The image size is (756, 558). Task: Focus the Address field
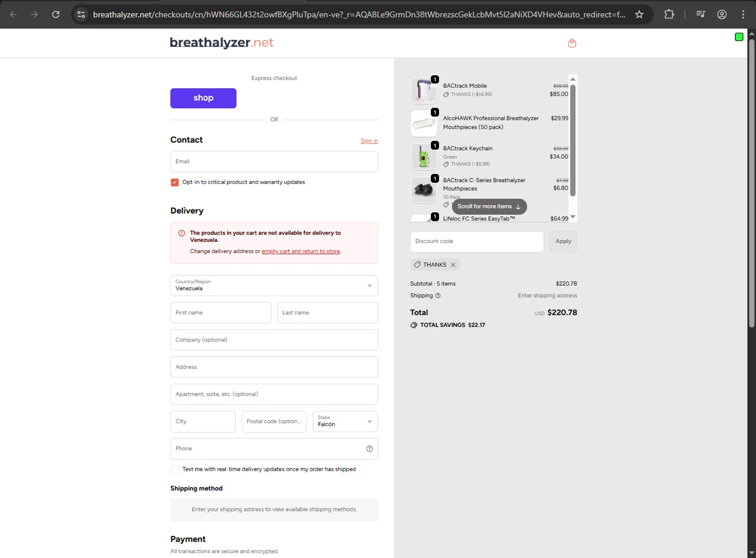(274, 367)
